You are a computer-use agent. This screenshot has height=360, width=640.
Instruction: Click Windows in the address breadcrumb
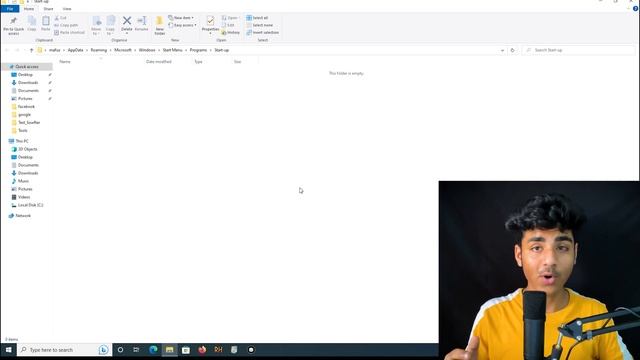[x=147, y=50]
